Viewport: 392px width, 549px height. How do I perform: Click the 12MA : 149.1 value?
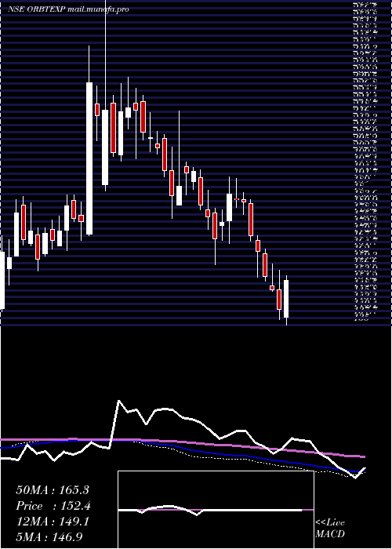(x=53, y=522)
